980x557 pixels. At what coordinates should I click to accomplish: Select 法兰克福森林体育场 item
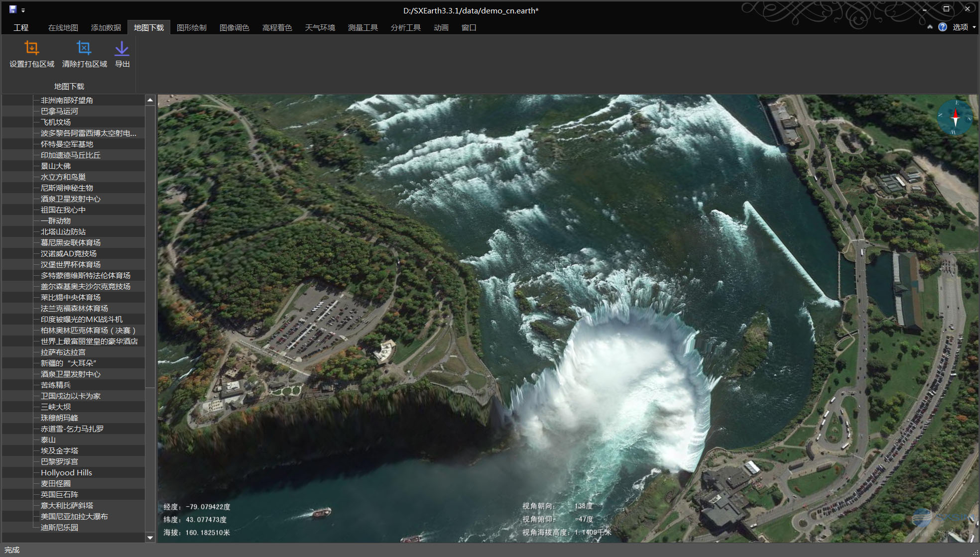(74, 308)
